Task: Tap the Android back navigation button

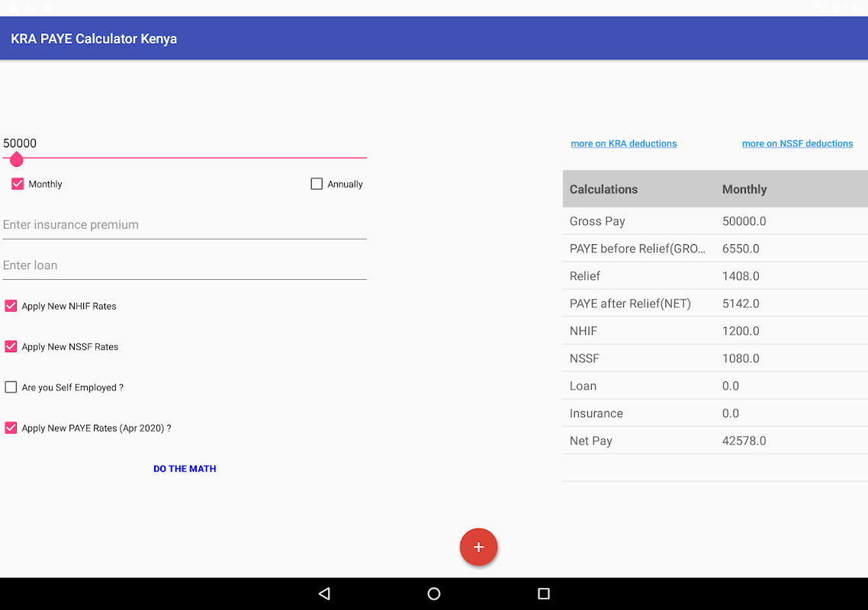Action: (x=325, y=593)
